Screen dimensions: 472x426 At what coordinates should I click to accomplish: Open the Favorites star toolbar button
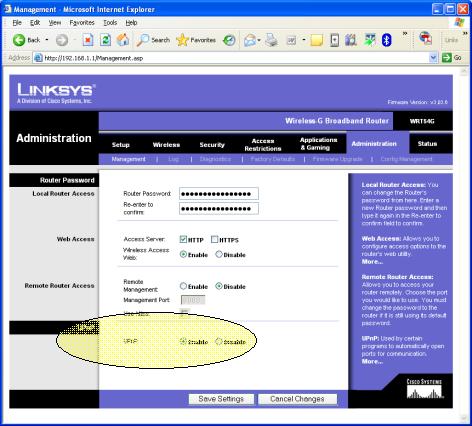196,40
